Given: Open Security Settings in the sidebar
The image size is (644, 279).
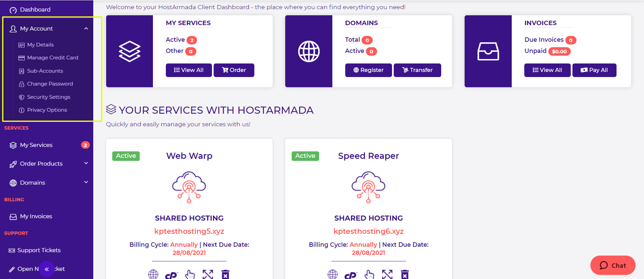Looking at the screenshot, I should [48, 97].
